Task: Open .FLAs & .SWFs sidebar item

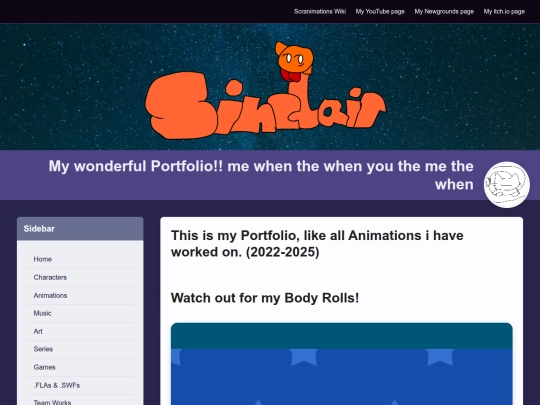Action: [80, 385]
